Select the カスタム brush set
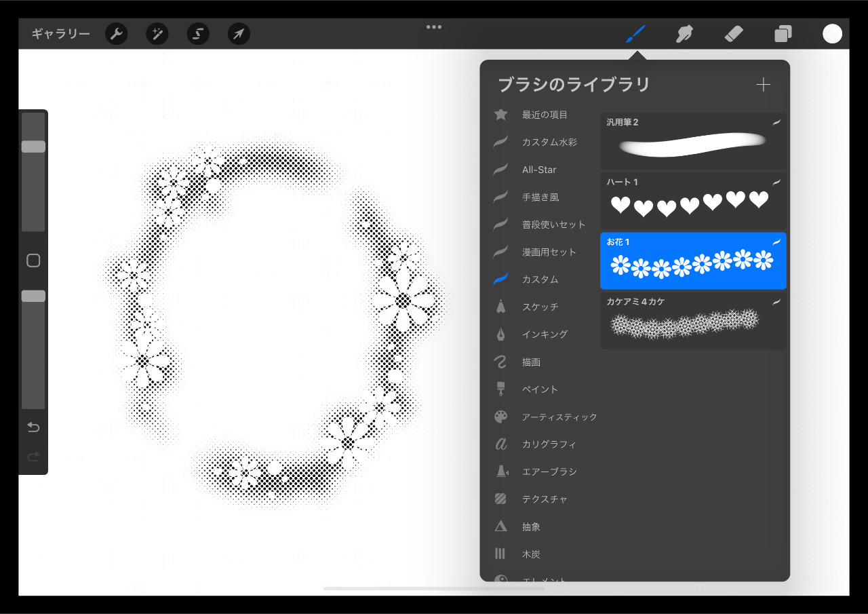868x614 pixels. click(528, 280)
